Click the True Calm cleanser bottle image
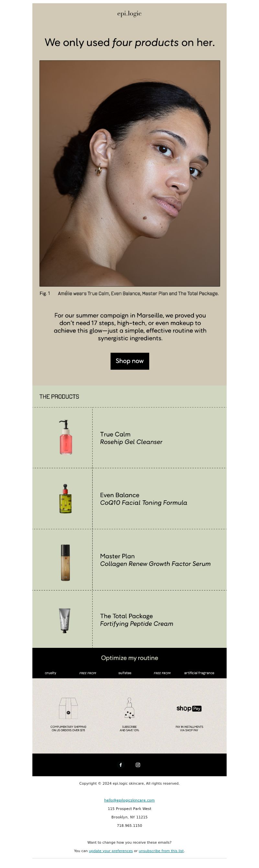This screenshot has height=868, width=259. click(66, 437)
